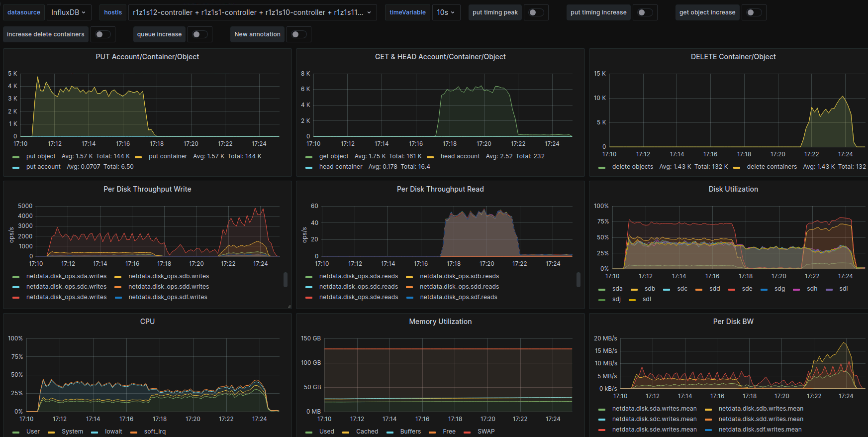Open the Disk Utilization panel title menu
This screenshot has width=868, height=437.
click(x=733, y=189)
